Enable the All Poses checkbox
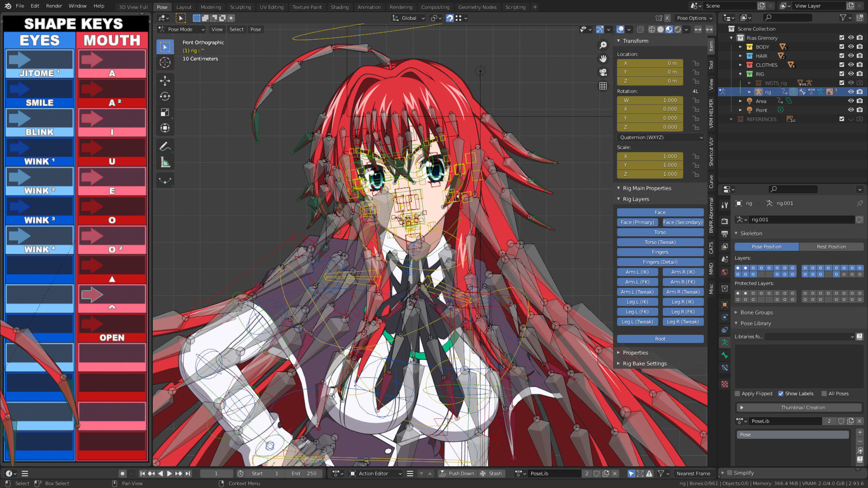Screen dimensions: 868x488 tap(824, 394)
